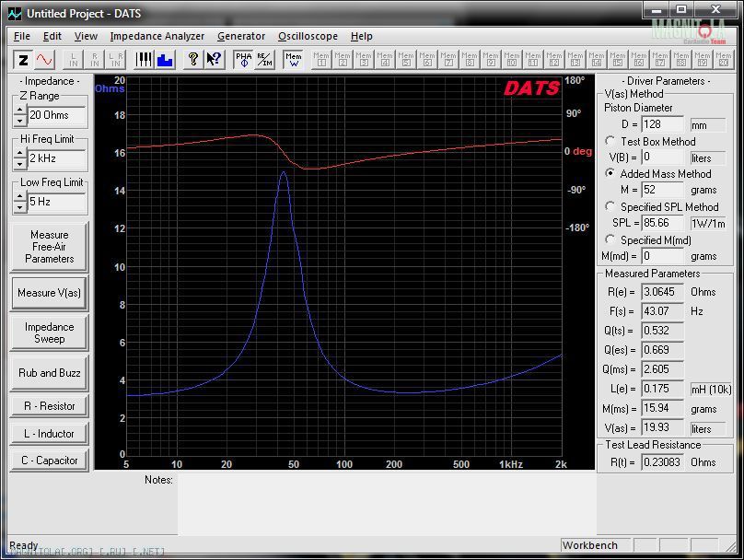Screen dimensions: 744x560
Task: Click the F(s) value 43.07 field
Action: [662, 311]
